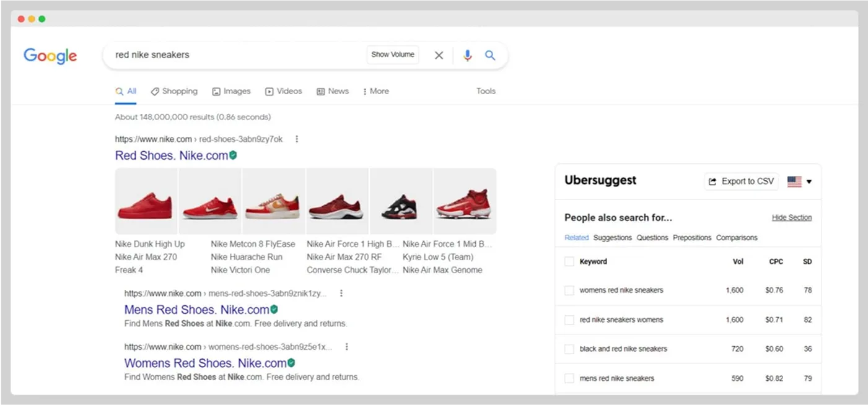Viewport: 868px width, 405px height.
Task: Open the three-dot menu for Womens Red Shoes
Action: 346,347
